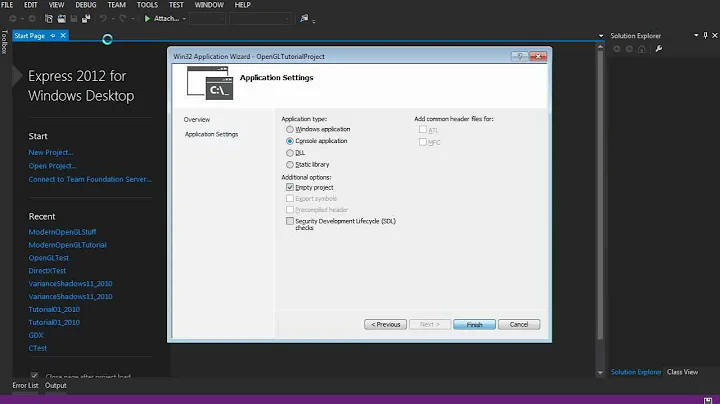Select the Static library radio button
Image resolution: width=720 pixels, height=404 pixels.
[x=290, y=164]
